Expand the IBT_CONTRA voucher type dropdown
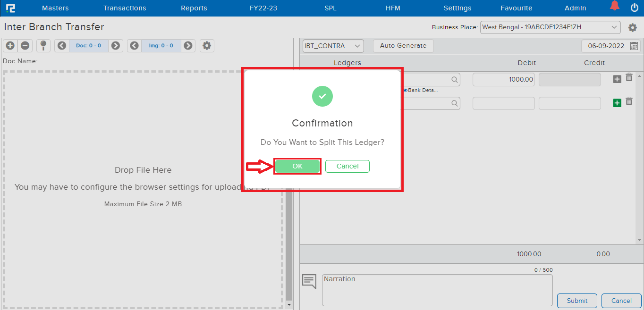The height and width of the screenshot is (310, 644). click(x=333, y=46)
